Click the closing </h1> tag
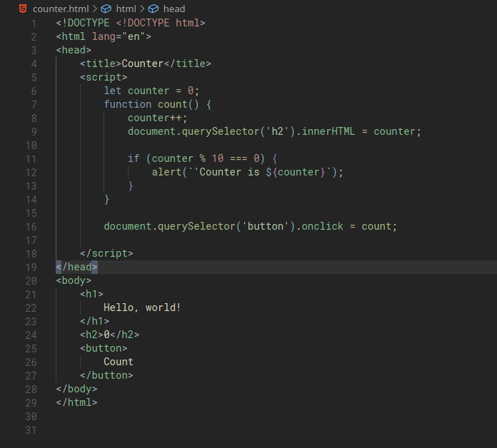The width and height of the screenshot is (497, 448). 94,321
